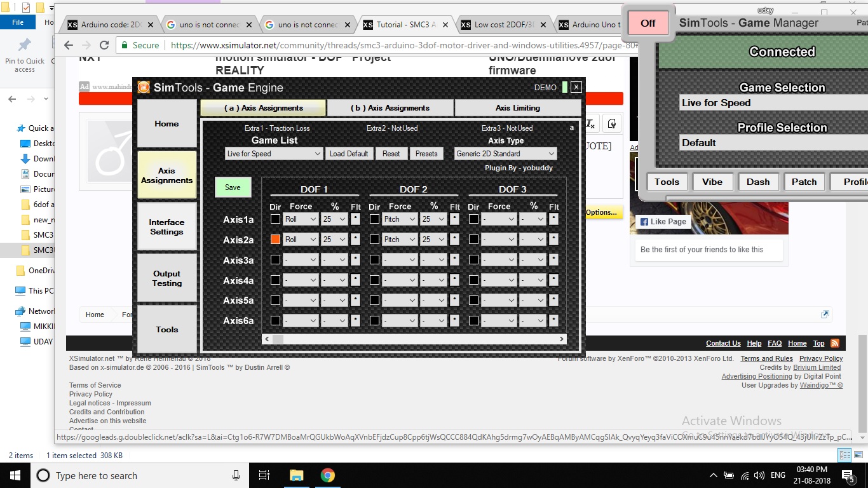The image size is (868, 488).
Task: Click the volume icon in system tray
Action: (759, 475)
